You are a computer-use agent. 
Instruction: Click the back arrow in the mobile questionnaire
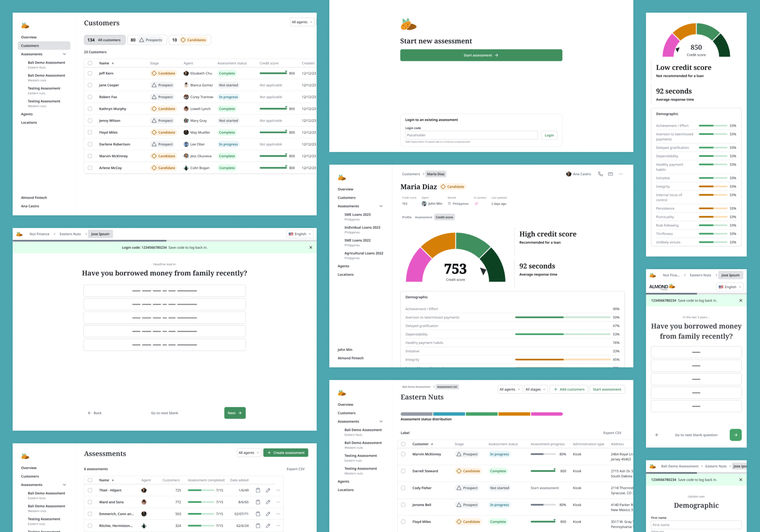(x=657, y=435)
